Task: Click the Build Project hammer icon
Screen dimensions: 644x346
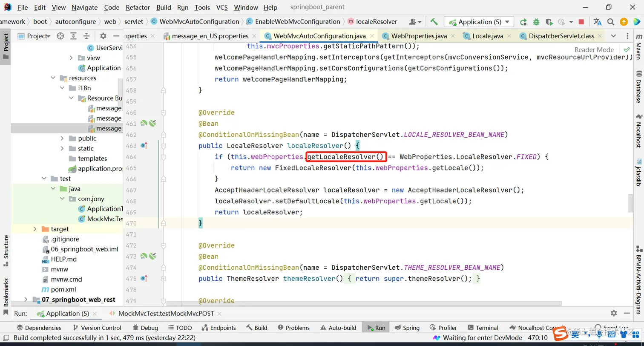Action: 434,22
